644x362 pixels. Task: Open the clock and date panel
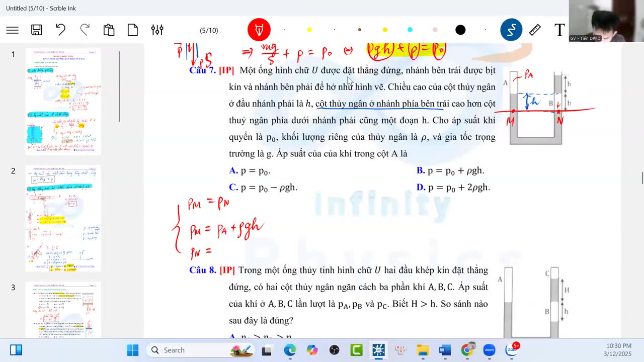[618, 350]
